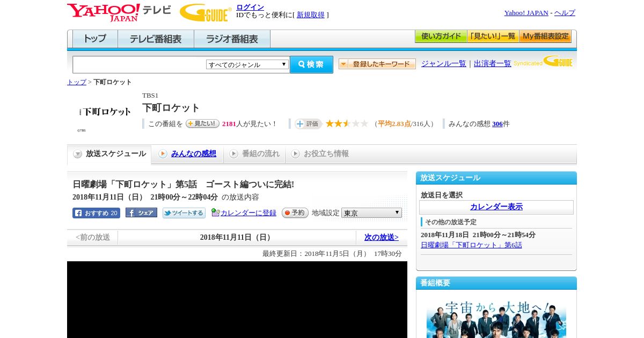Click the 評価 rating plus button
The image size is (644, 338).
tap(308, 124)
